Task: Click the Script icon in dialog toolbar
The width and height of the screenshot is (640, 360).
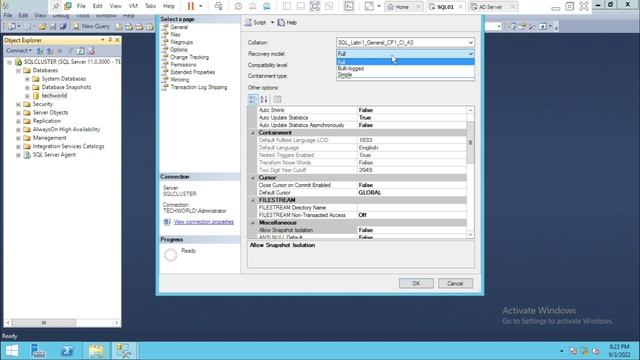Action: tap(248, 22)
